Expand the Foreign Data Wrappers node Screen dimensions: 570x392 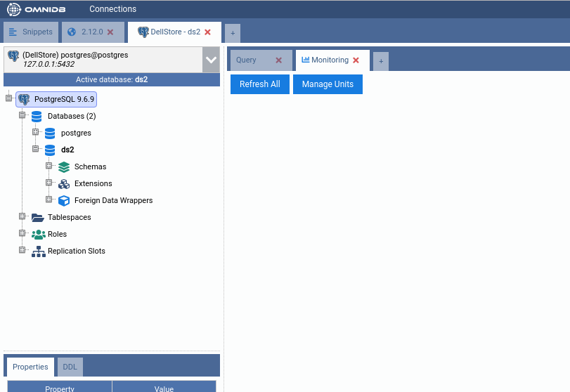coord(48,199)
